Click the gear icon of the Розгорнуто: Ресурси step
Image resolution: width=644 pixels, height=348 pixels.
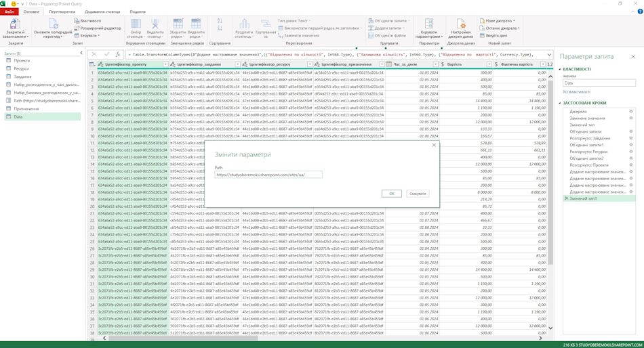631,152
